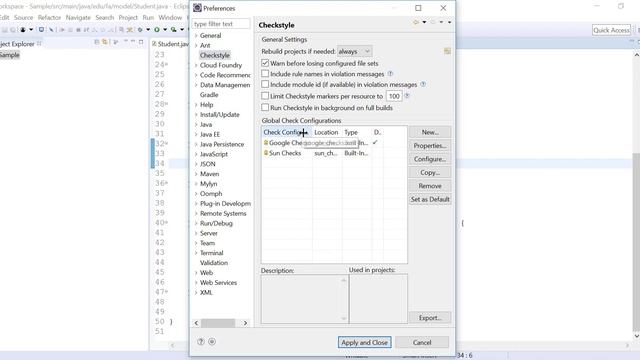The height and width of the screenshot is (360, 640).
Task: Click help icon next to rule names option
Action: click(390, 73)
